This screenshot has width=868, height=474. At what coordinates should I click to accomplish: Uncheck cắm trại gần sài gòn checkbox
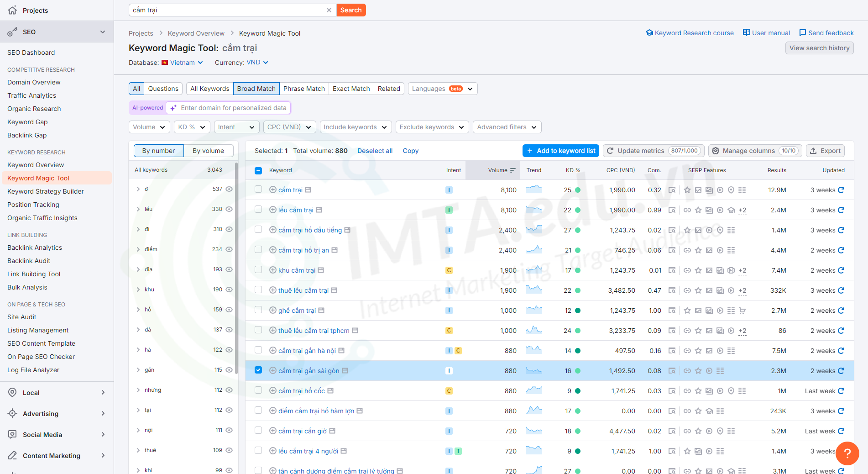pos(258,370)
